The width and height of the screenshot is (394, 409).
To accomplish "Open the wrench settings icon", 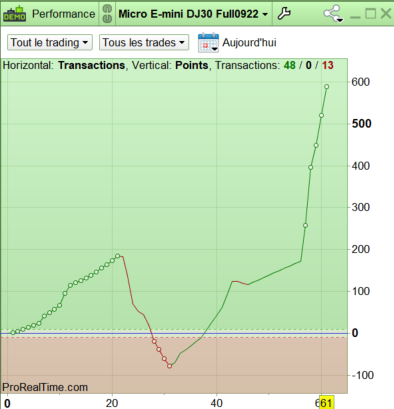I will coord(284,14).
